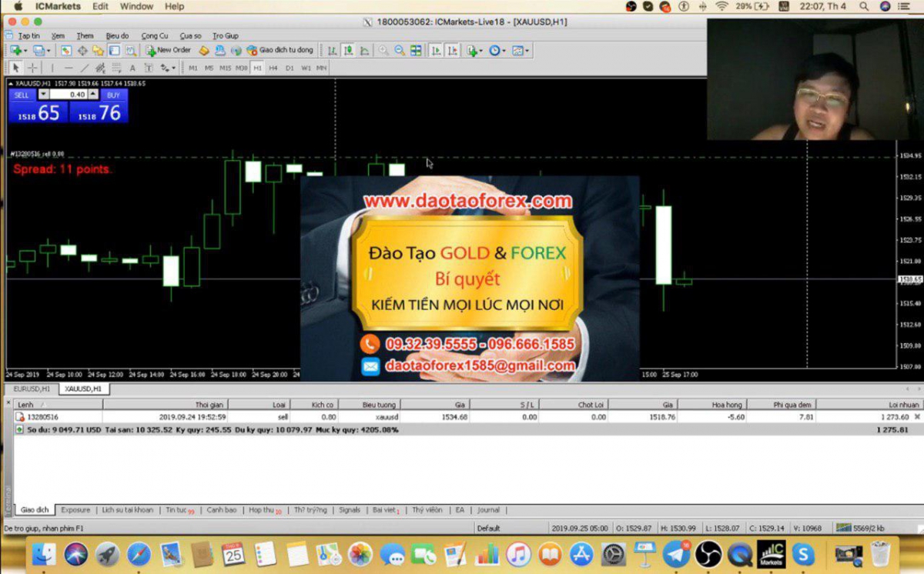Show the Data Window crosshair icon
This screenshot has height=574, width=924.
pos(82,50)
